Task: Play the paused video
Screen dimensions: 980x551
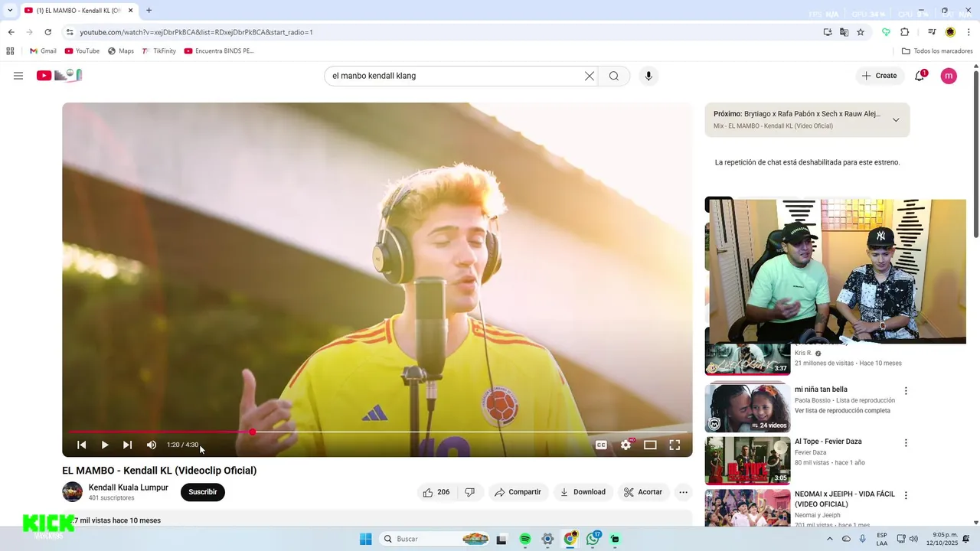Action: click(105, 445)
